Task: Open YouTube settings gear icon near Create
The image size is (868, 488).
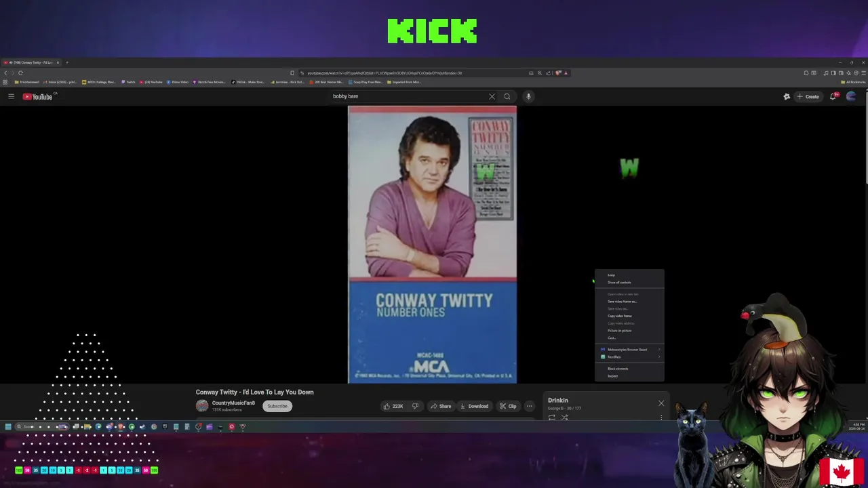Action: [787, 96]
